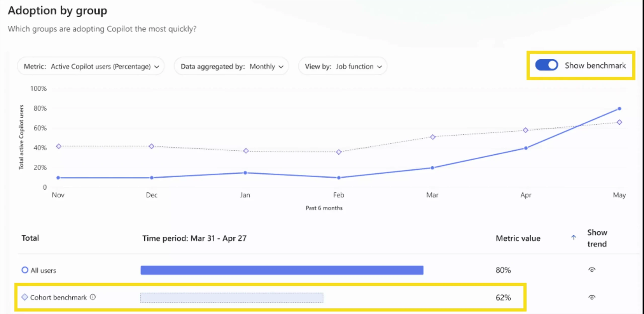Screen dimensions: 644x314
Task: Click the Mar benchmark diamond point
Action: 432,137
